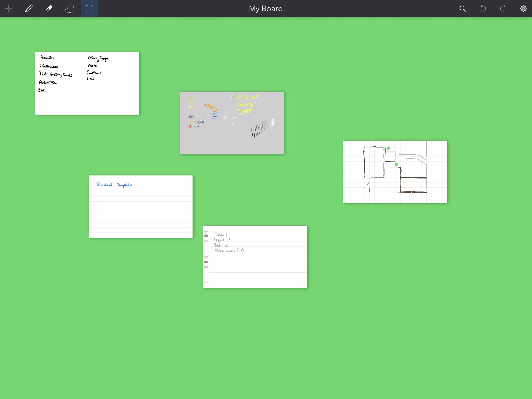532x399 pixels.
Task: Open the Standard Templates lined card
Action: [140, 207]
